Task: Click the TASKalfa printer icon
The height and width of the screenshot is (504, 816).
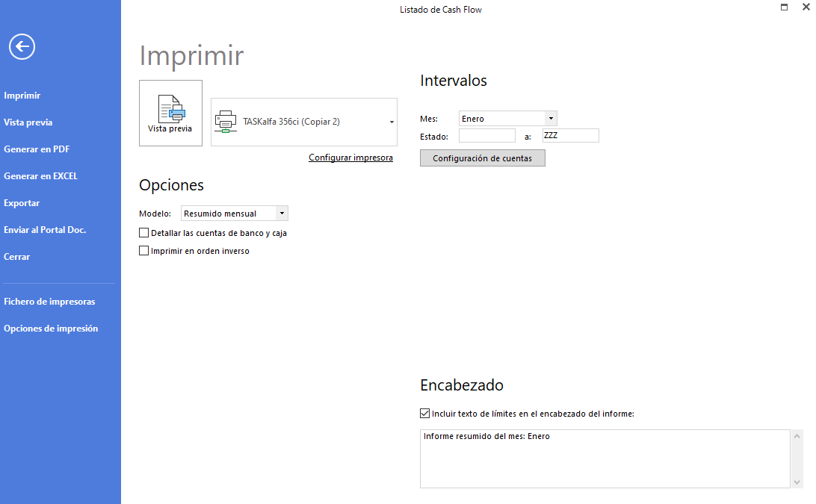Action: coord(226,122)
